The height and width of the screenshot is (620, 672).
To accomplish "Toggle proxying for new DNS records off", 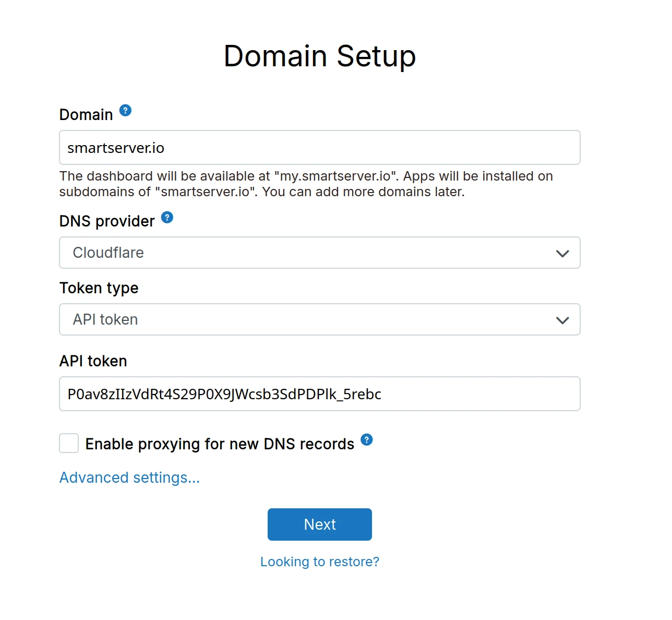I will [x=68, y=443].
